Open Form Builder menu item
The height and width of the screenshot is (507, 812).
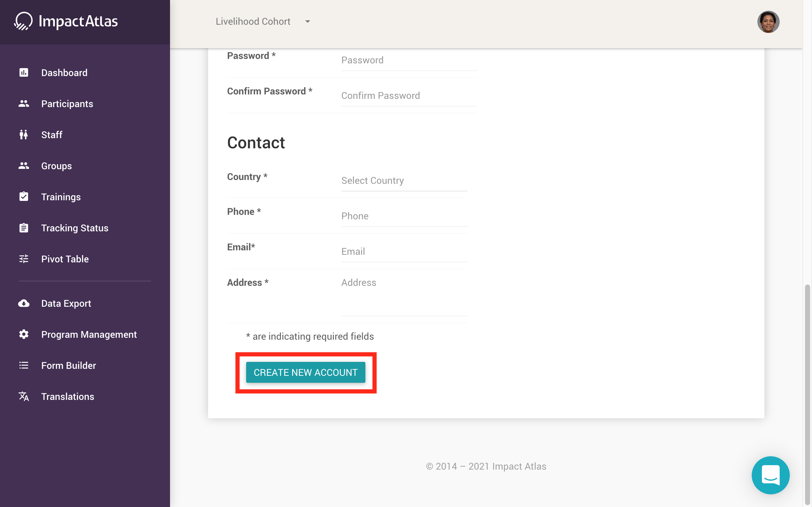pyautogui.click(x=69, y=365)
